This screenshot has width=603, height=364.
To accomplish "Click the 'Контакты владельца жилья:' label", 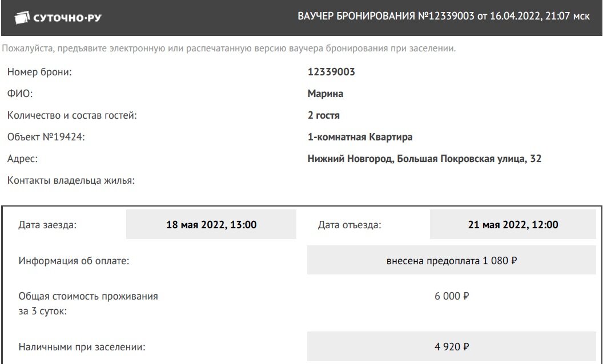I will (71, 180).
